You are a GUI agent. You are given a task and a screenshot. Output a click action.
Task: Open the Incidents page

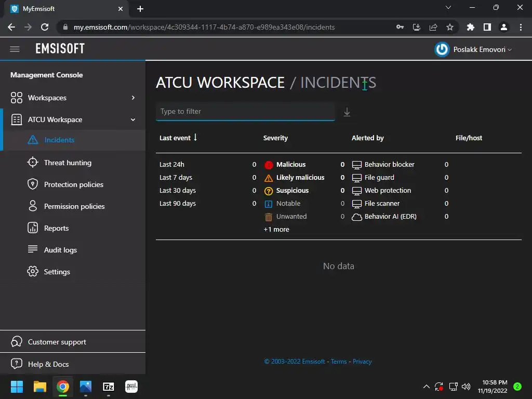coord(59,140)
